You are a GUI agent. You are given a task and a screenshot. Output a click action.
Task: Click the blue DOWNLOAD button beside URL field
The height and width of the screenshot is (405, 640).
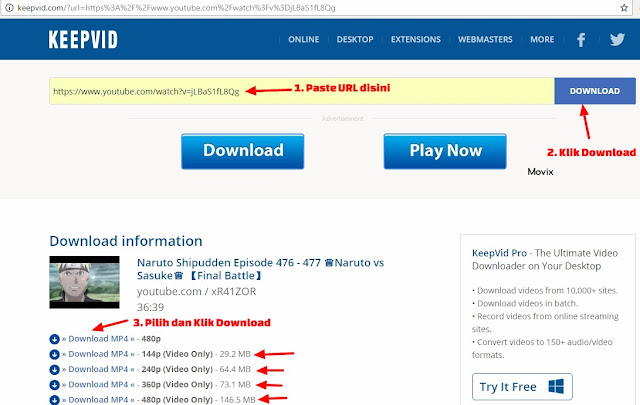(595, 91)
